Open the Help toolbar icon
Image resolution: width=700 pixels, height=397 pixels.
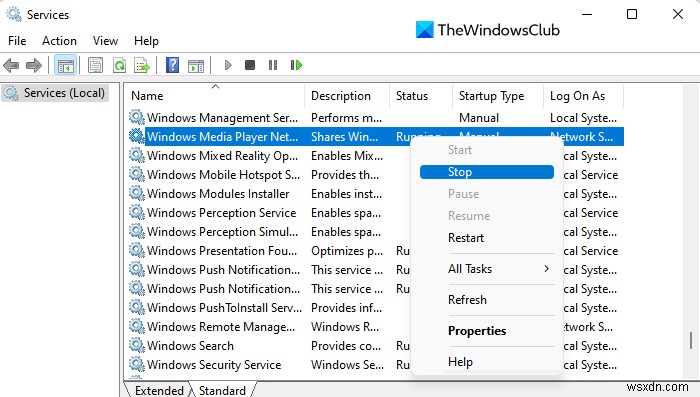click(172, 66)
